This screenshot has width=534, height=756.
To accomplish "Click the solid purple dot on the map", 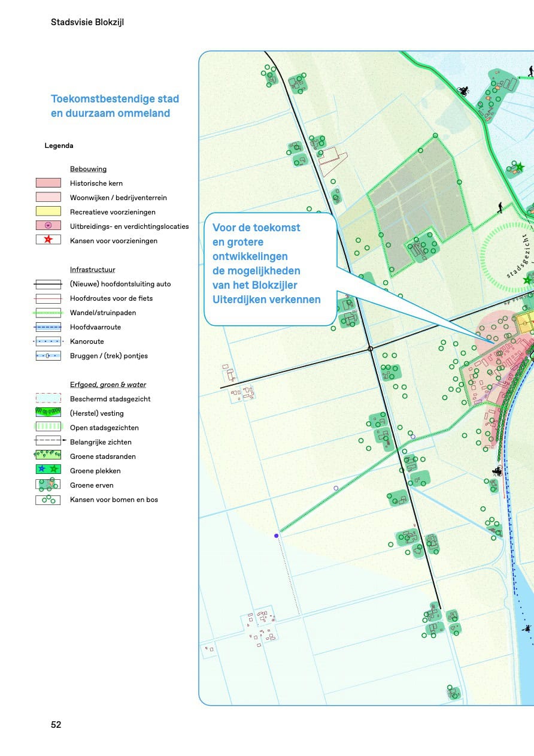I will tap(276, 536).
